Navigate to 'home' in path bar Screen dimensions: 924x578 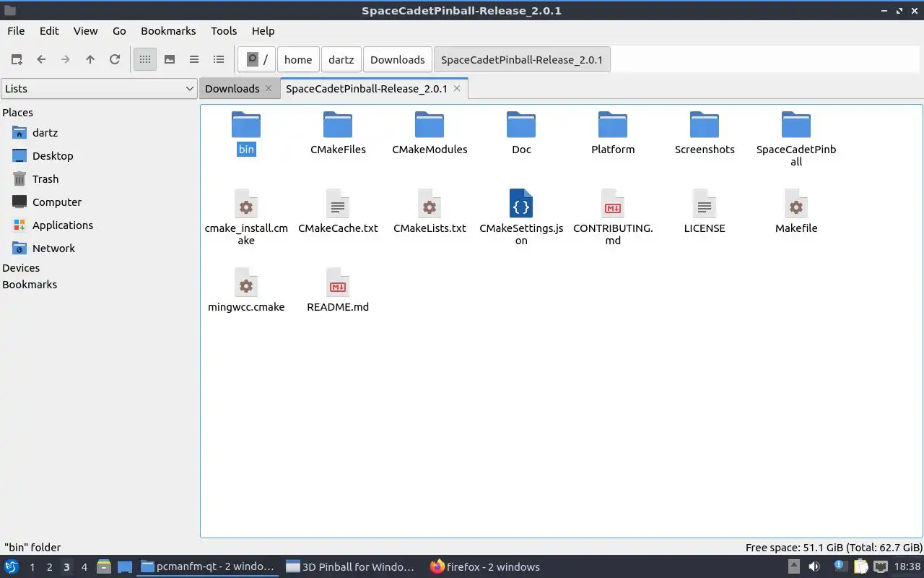pos(298,60)
